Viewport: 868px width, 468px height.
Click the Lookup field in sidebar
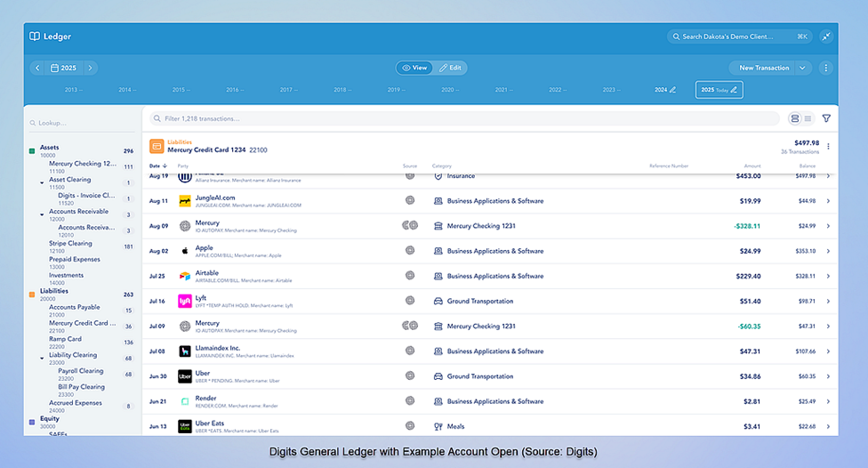(x=82, y=123)
